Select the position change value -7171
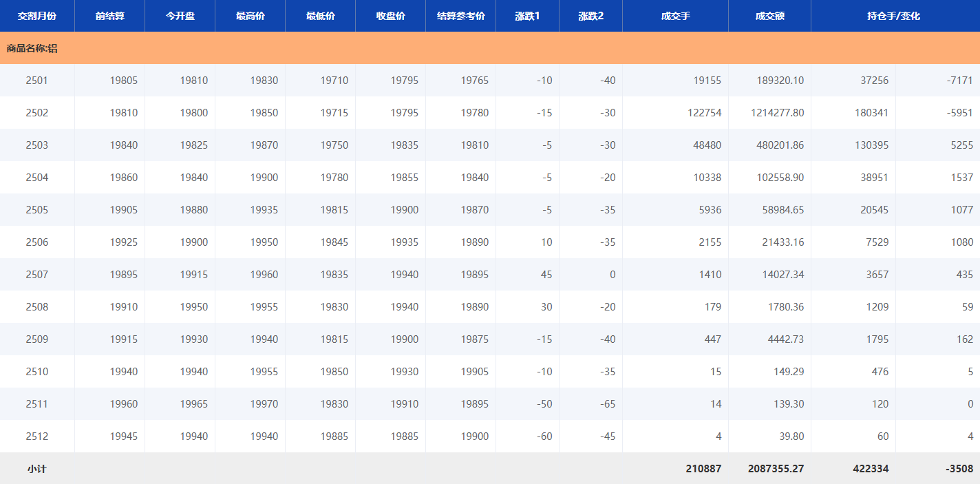 (959, 81)
